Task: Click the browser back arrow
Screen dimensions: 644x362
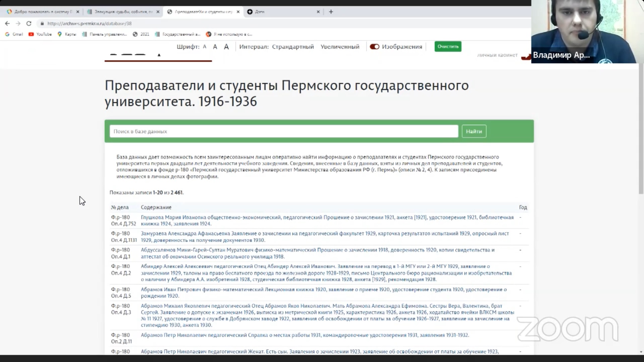Action: click(x=7, y=23)
